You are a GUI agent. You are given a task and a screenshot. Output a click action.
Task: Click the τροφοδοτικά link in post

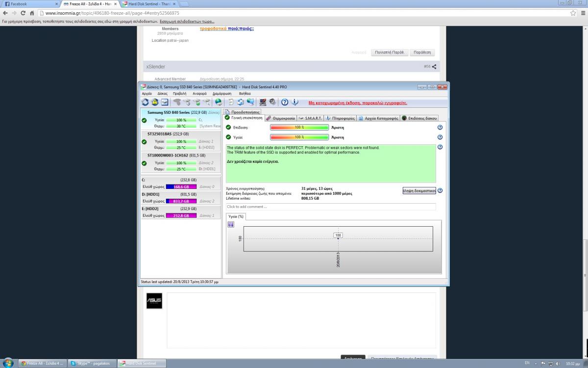213,29
